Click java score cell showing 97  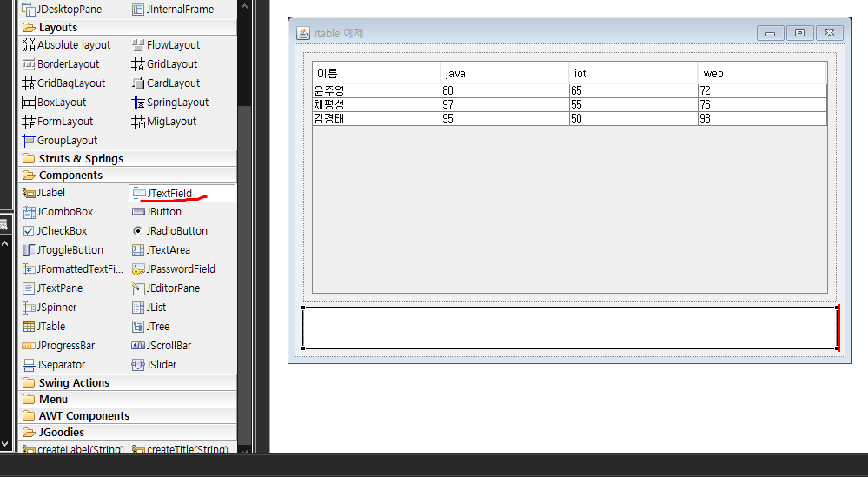click(505, 104)
